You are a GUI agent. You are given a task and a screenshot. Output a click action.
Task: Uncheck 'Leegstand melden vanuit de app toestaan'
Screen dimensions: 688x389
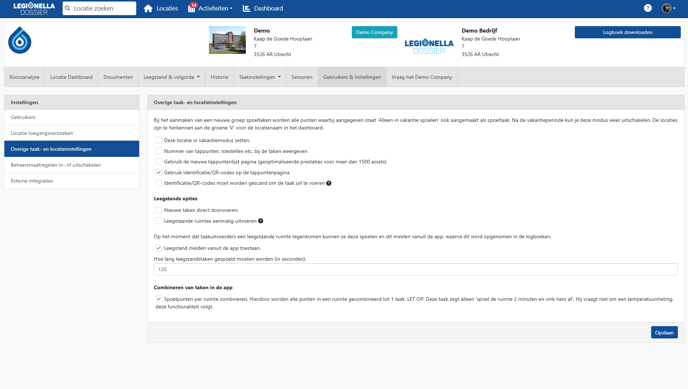click(x=158, y=248)
